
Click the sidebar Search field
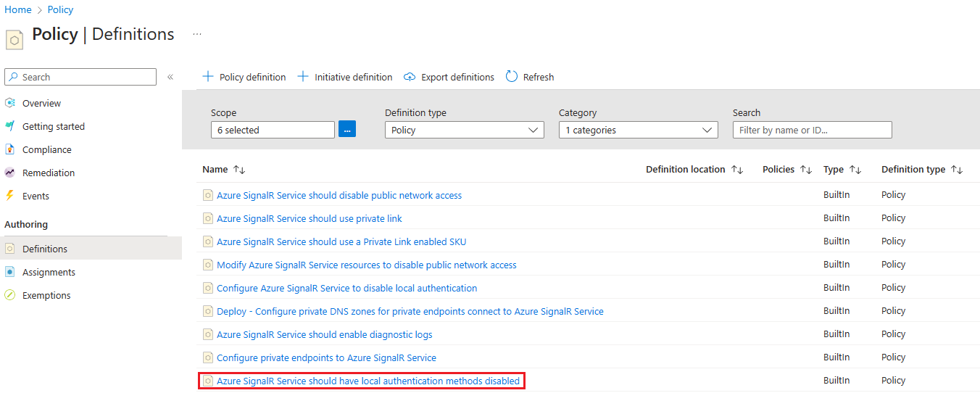click(80, 77)
